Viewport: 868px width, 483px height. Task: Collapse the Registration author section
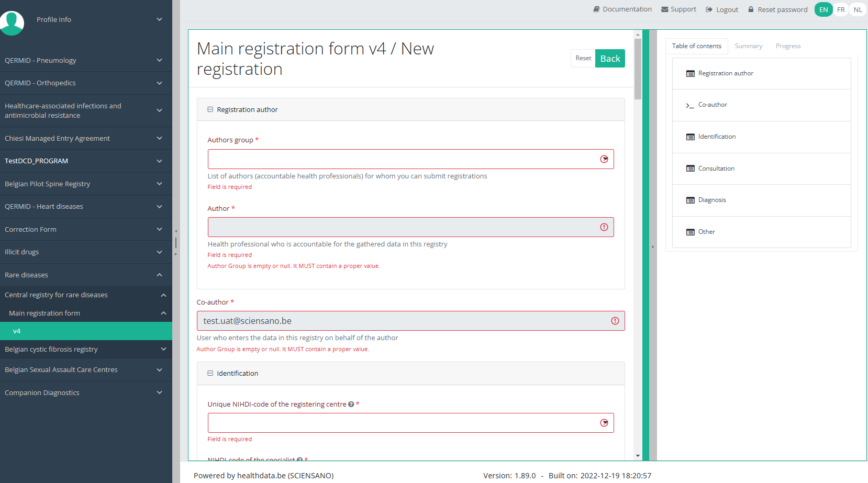(x=210, y=110)
